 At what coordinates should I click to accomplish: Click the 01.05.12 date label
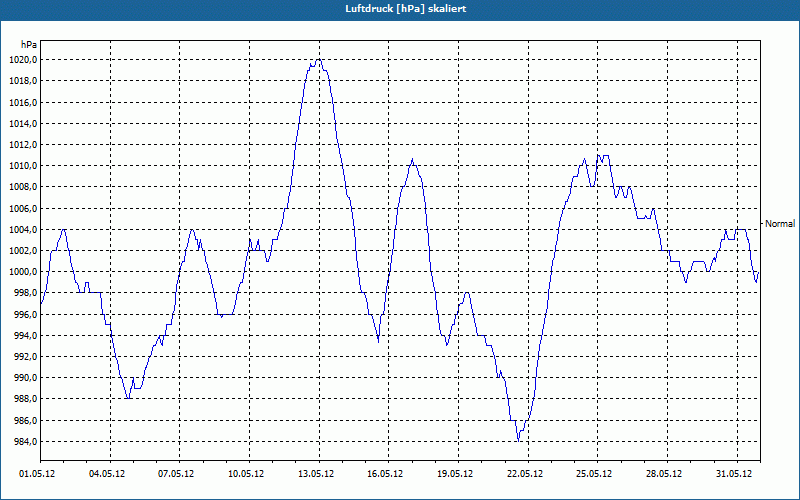[x=37, y=474]
